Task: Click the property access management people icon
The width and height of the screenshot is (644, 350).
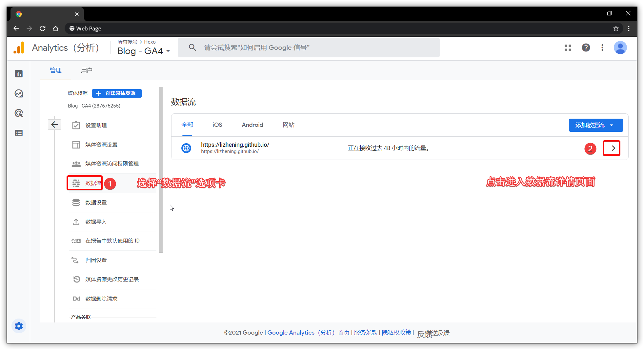Action: click(x=76, y=164)
